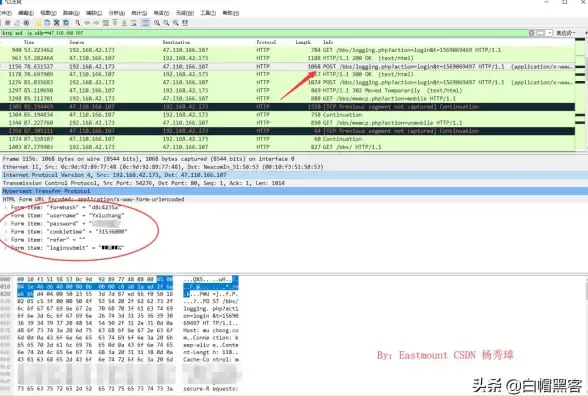Sort packets by Time column

click(x=29, y=42)
